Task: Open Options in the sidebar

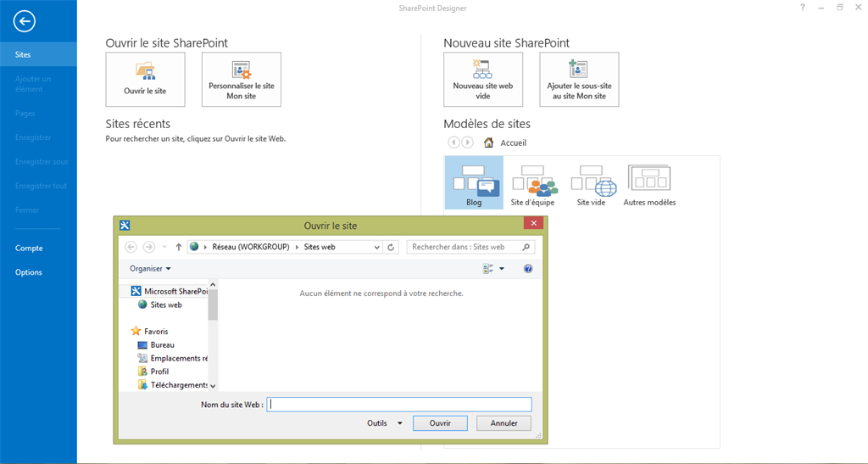Action: tap(29, 272)
